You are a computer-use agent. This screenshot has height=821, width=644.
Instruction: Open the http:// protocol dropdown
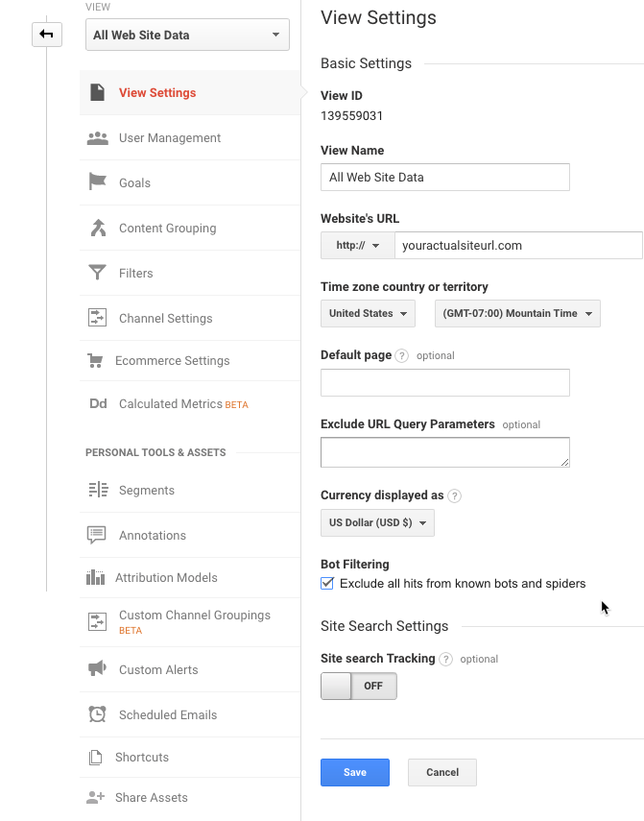(357, 246)
